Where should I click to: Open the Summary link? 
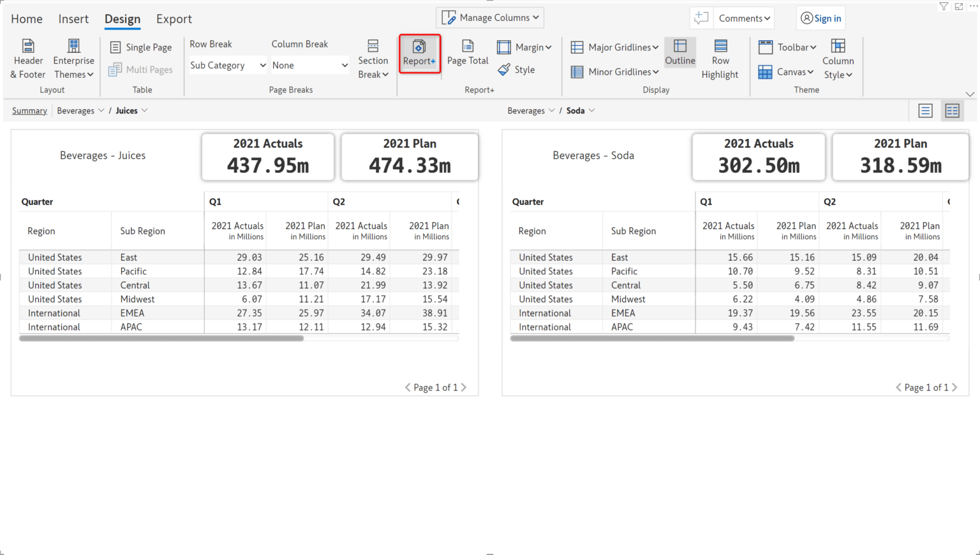29,110
